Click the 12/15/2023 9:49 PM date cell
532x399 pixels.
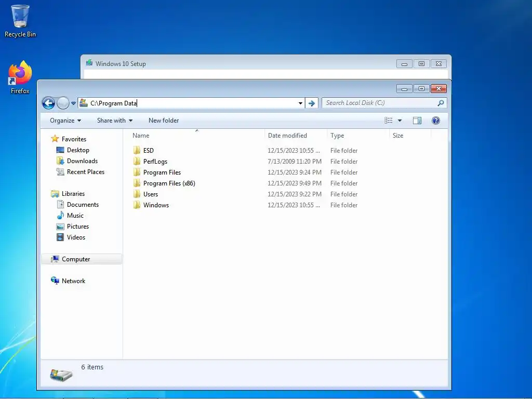(295, 183)
